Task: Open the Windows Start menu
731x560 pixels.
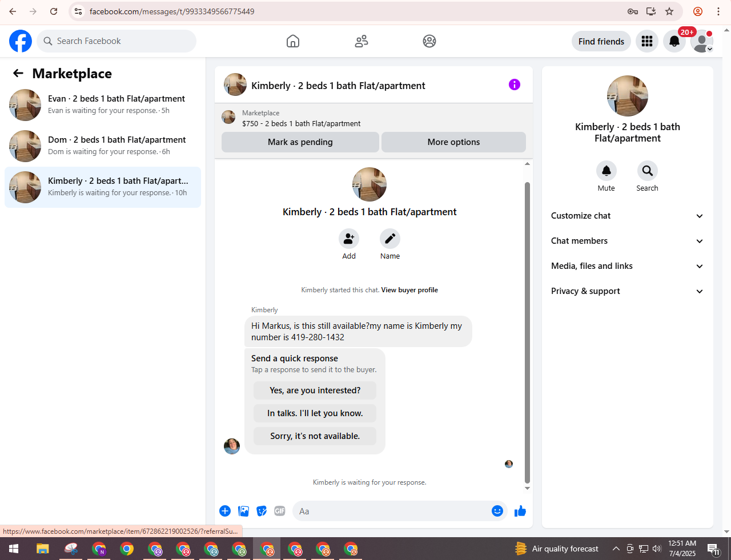Action: pos(14,549)
